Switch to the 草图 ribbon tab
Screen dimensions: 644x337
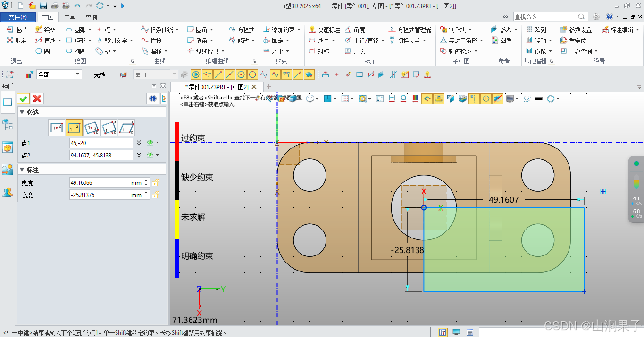(48, 17)
